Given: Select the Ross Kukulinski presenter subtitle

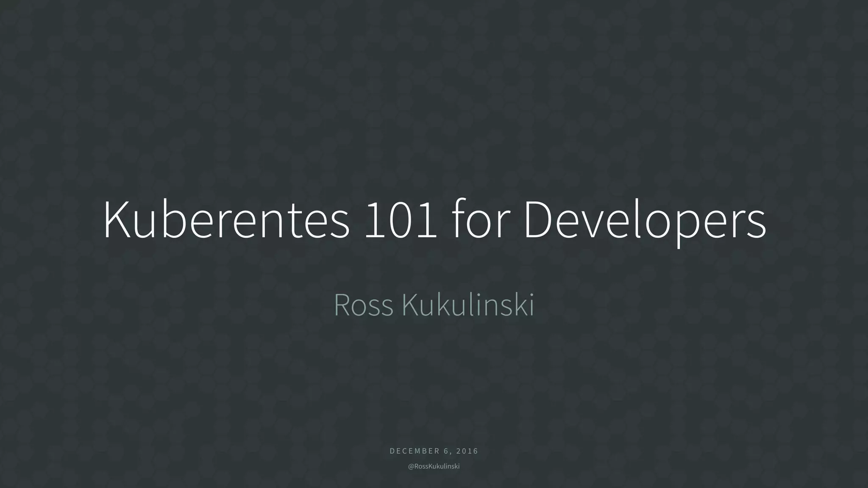Looking at the screenshot, I should 434,305.
